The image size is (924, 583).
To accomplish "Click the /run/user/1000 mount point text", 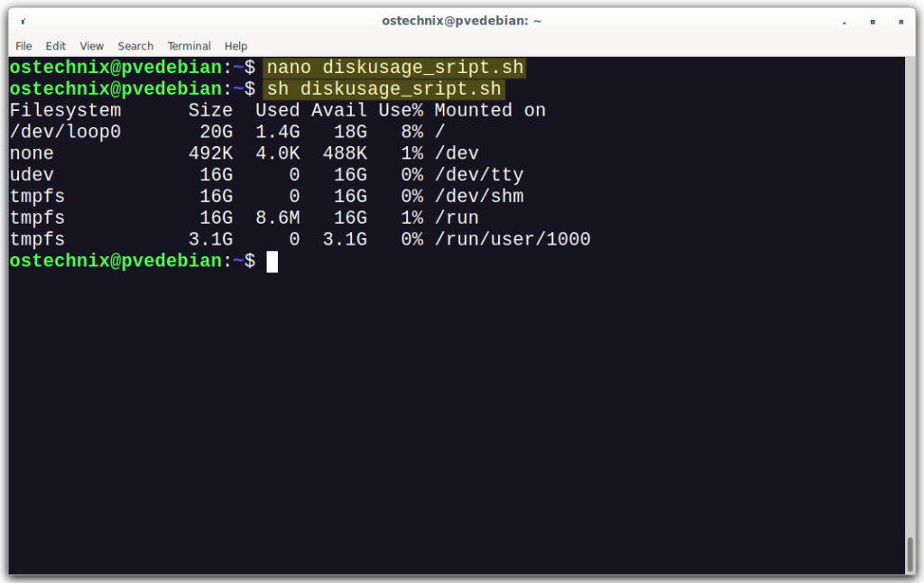I will pyautogui.click(x=513, y=238).
